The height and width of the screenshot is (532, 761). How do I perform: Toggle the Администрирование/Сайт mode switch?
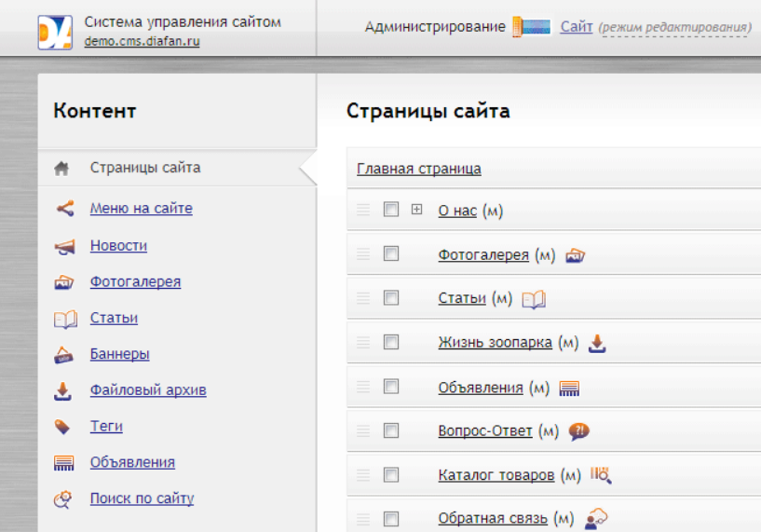[x=532, y=27]
